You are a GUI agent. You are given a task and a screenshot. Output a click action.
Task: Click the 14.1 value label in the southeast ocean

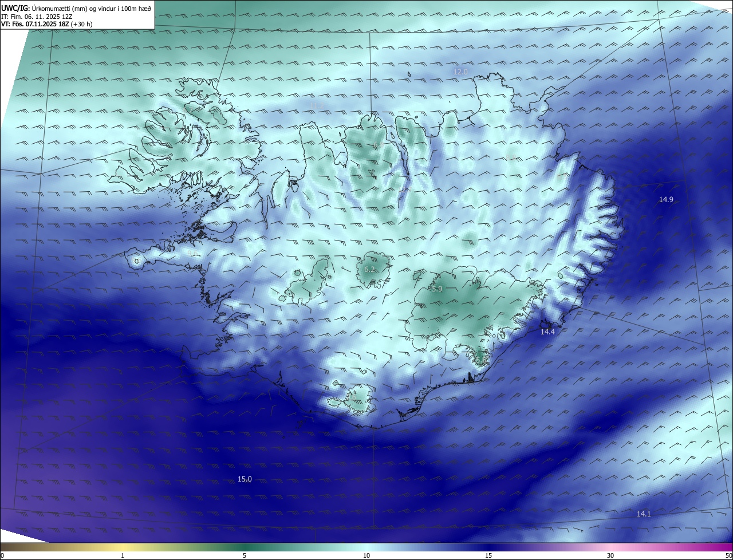[x=644, y=514]
